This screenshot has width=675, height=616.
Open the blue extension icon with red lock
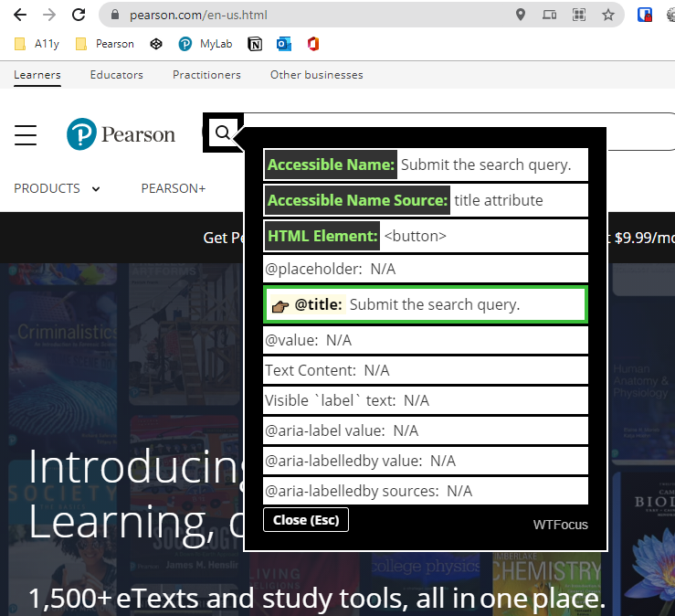click(645, 15)
